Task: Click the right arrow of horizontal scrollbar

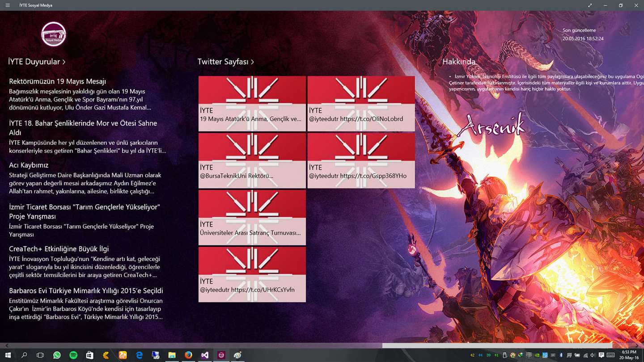Action: point(637,345)
